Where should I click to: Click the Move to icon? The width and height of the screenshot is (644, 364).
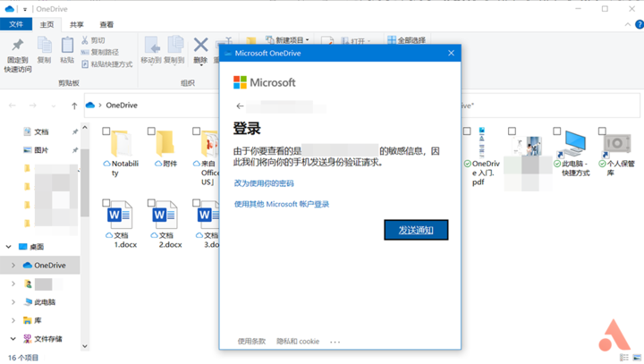(x=151, y=46)
